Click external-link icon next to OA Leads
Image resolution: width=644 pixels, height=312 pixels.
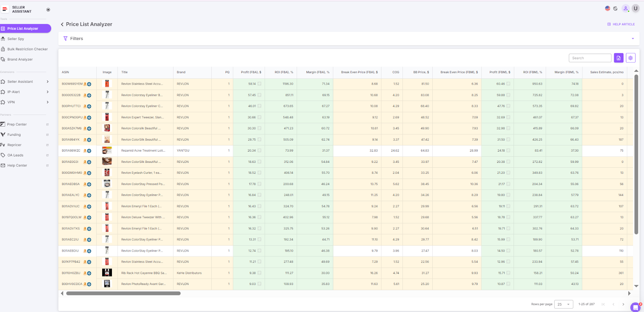tap(47, 155)
